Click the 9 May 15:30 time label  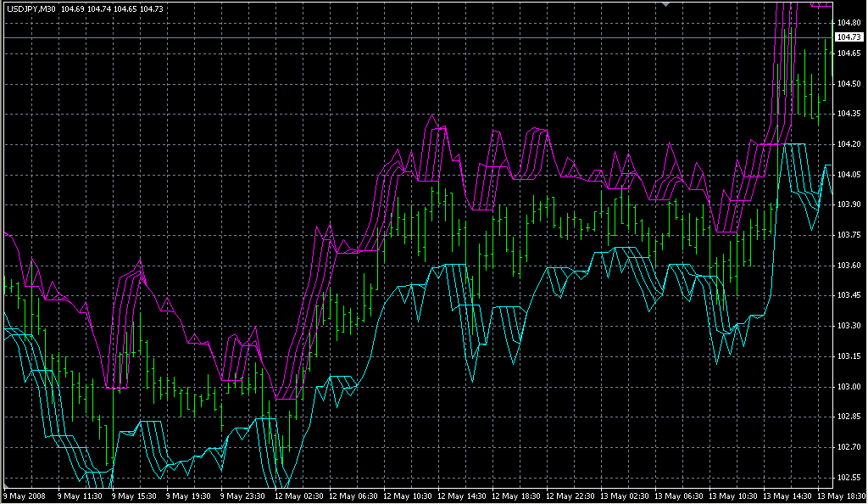click(136, 496)
